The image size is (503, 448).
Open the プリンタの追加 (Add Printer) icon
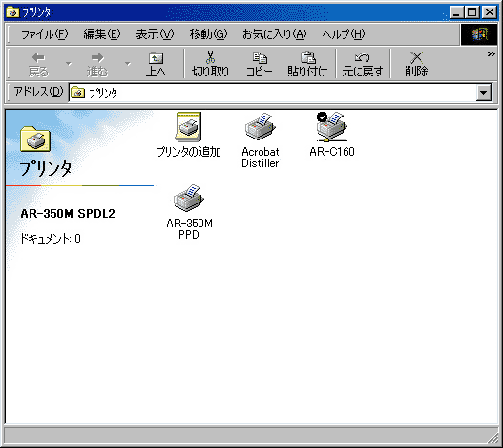(x=189, y=127)
